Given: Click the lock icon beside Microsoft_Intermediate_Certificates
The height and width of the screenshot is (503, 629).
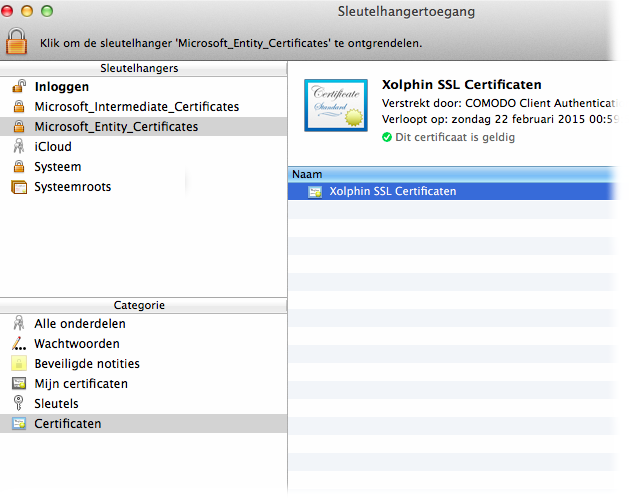Looking at the screenshot, I should click(19, 106).
